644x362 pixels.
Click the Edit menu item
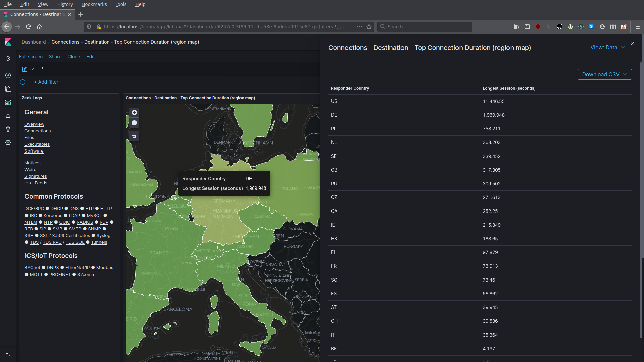[x=25, y=4]
